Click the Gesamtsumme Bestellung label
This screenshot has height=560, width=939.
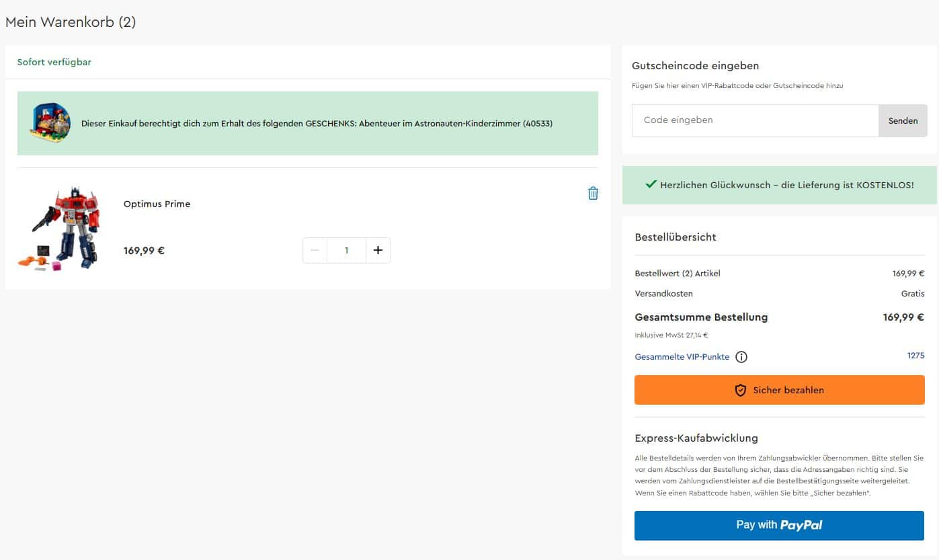tap(701, 317)
